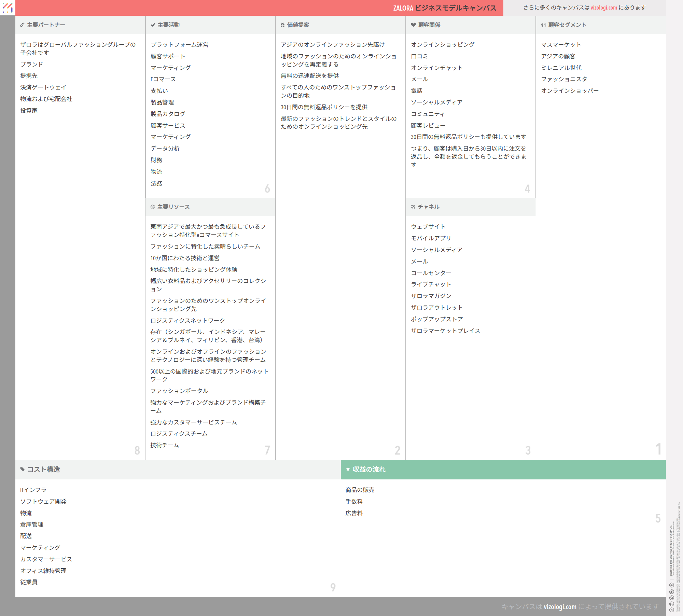Screen dimensions: 683x616
Task: Click the 商品の販売 revenue item
Action: pos(360,490)
